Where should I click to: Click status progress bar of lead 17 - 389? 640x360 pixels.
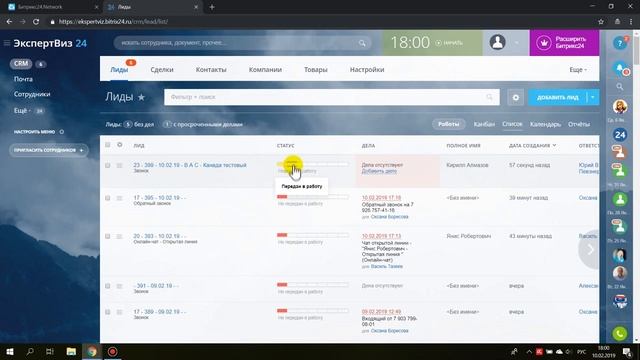(313, 311)
